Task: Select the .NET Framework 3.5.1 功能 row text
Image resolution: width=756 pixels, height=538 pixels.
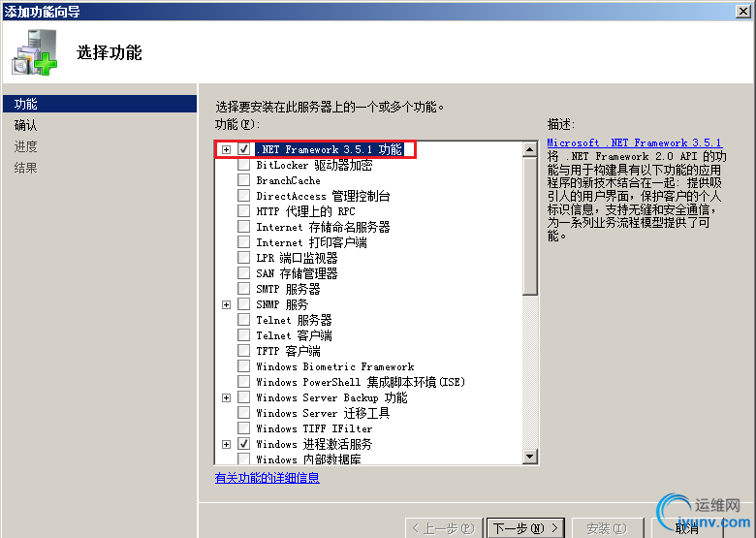Action: tap(329, 149)
